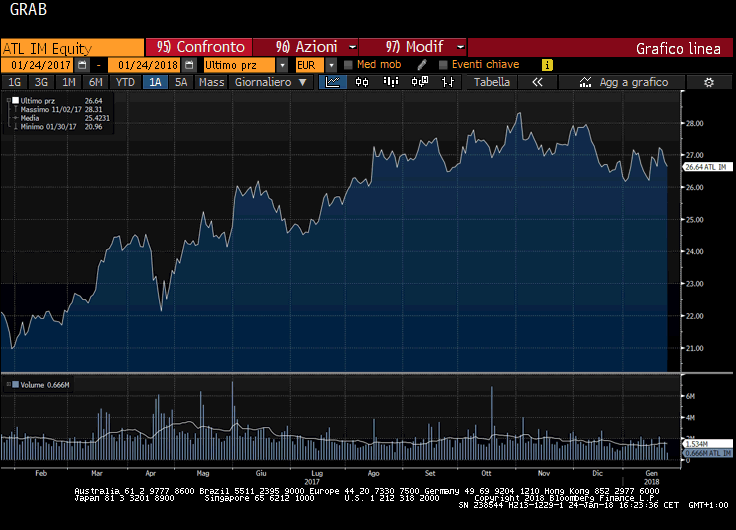Click the Minimo 01/30/17 legend row

(x=61, y=127)
